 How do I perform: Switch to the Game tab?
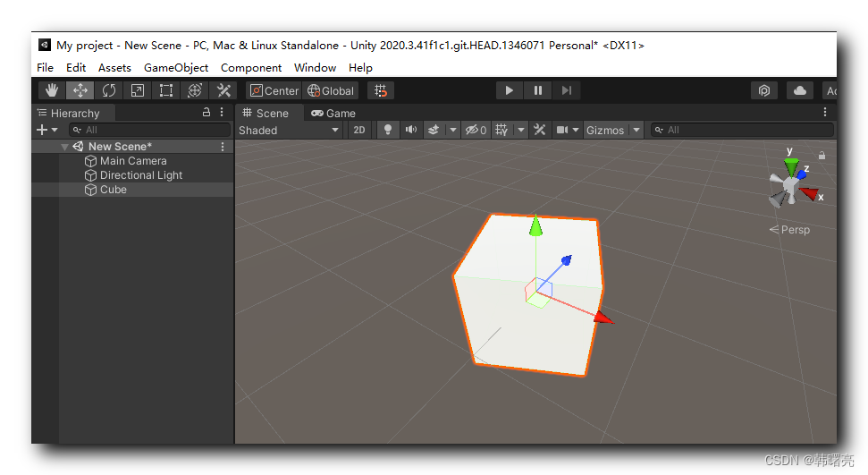pyautogui.click(x=333, y=113)
